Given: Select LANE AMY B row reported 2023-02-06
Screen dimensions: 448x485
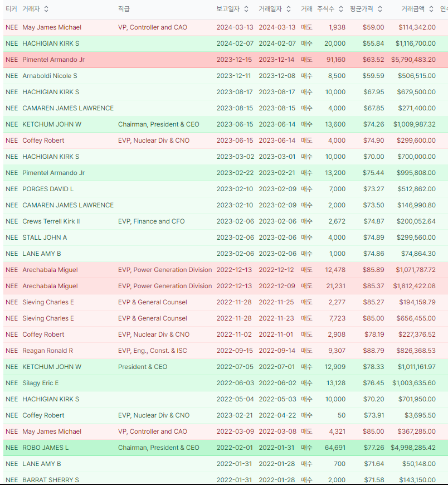Looking at the screenshot, I should point(226,254).
